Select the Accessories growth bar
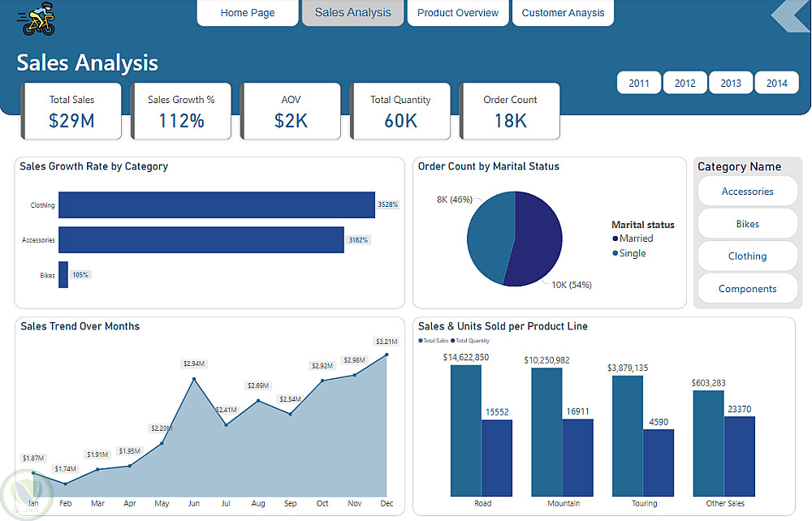This screenshot has height=521, width=812. point(201,239)
